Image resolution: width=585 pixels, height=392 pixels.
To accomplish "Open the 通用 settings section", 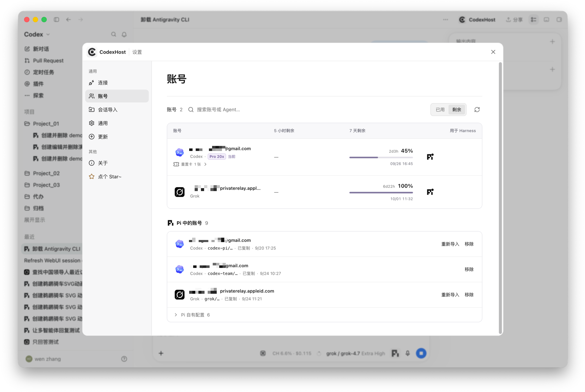I will [117, 123].
